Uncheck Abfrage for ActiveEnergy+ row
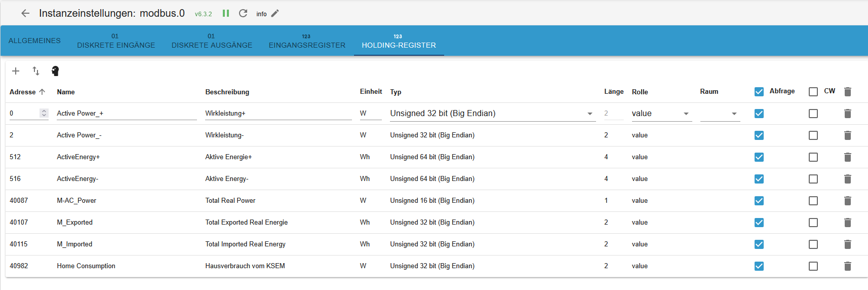This screenshot has height=290, width=868. pos(759,157)
